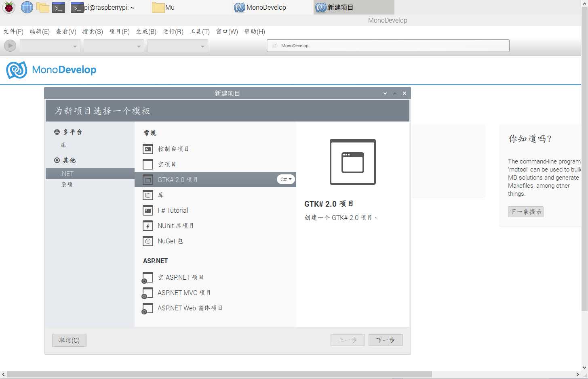Open the file manager folder icon
The image size is (588, 379).
pyautogui.click(x=42, y=7)
